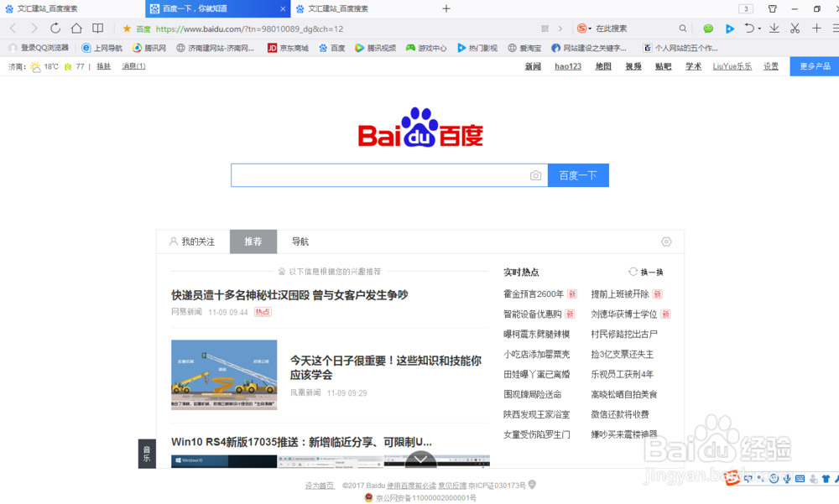The image size is (839, 504).
Task: Open the 学术 top link
Action: tap(694, 66)
